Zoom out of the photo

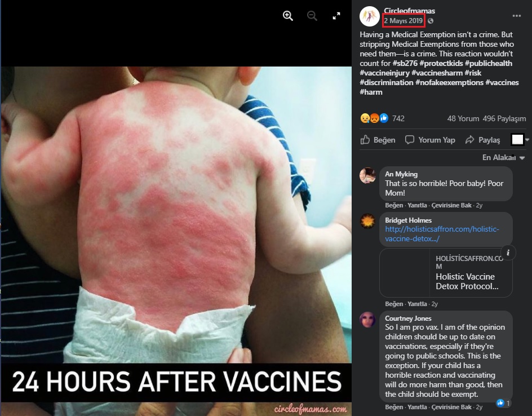pos(312,16)
